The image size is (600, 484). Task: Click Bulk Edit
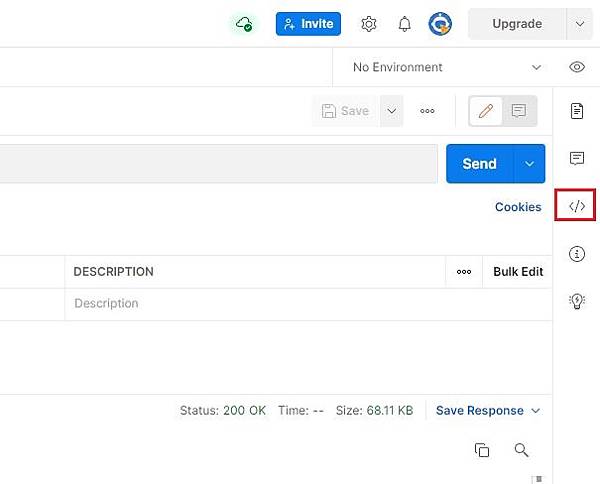tap(518, 272)
